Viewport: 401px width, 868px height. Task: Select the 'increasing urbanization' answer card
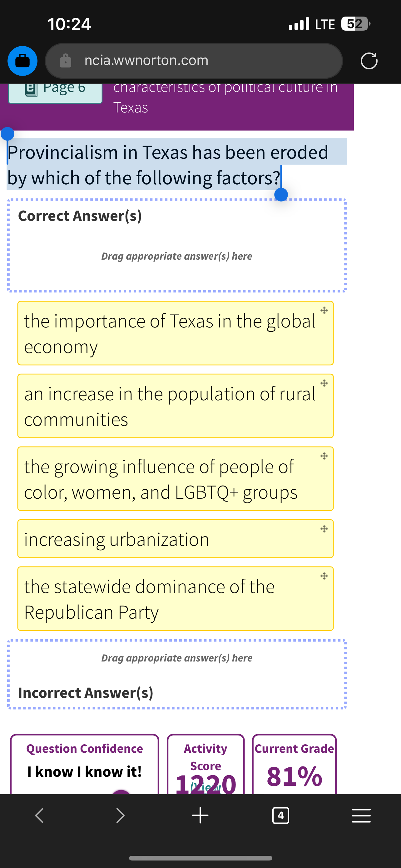coord(176,538)
